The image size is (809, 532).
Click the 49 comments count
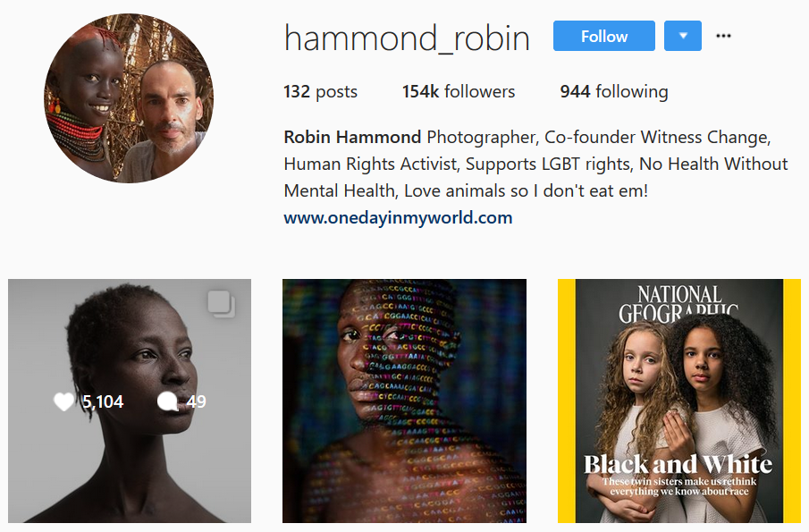(x=196, y=401)
